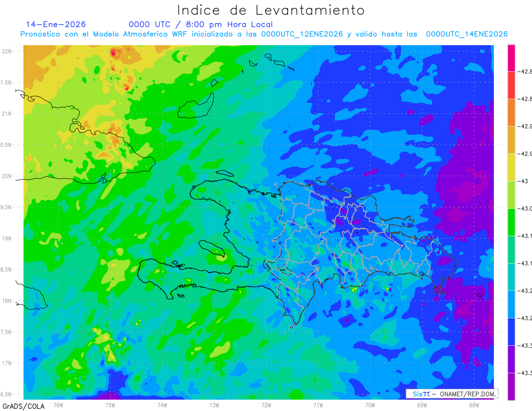This screenshot has height=411, width=532.
Task: Click the royal blue legend swatch
Action: tap(511, 332)
